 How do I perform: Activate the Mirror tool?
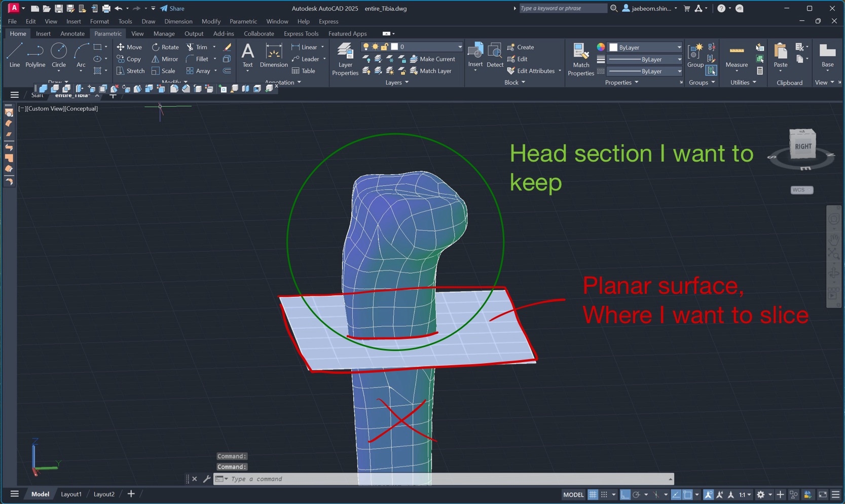coord(164,59)
